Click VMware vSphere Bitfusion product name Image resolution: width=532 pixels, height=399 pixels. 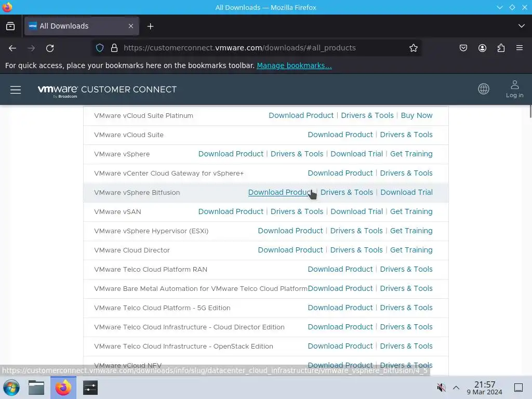(x=137, y=192)
